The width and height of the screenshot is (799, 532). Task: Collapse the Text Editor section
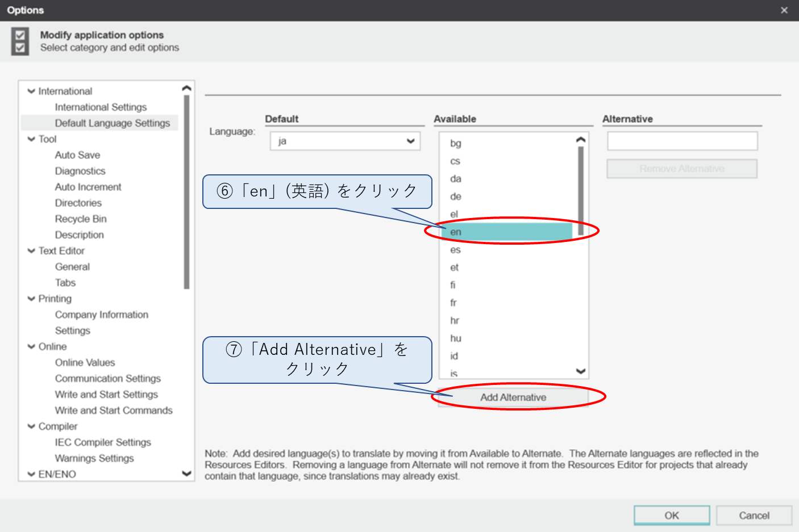(32, 250)
